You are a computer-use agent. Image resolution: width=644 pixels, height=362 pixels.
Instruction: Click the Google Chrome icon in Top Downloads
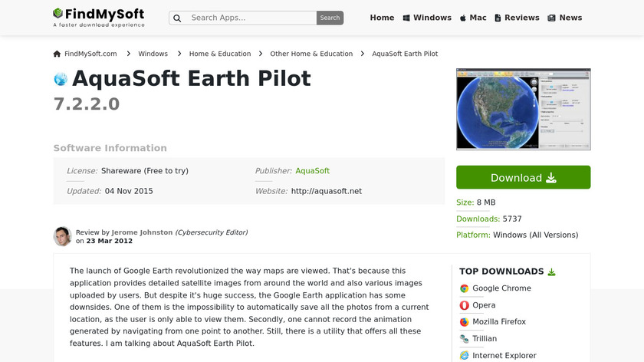click(x=464, y=288)
